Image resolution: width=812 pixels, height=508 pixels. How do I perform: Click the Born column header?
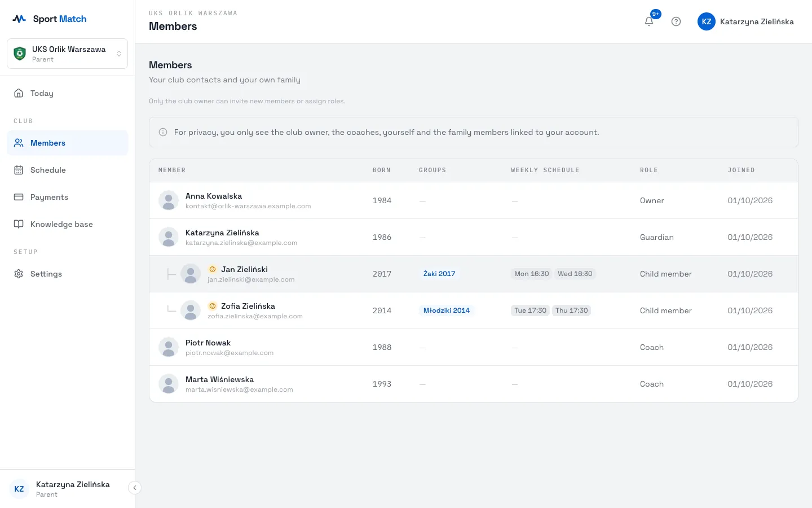pyautogui.click(x=382, y=170)
